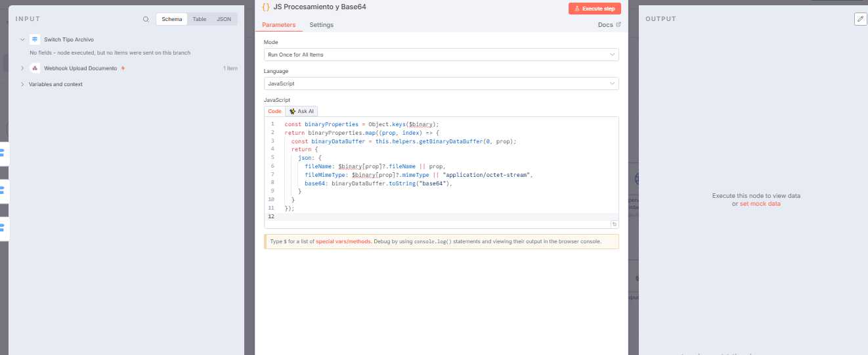This screenshot has width=868, height=355.
Task: Click the Switch Tipo Archivo node icon
Action: pos(35,39)
